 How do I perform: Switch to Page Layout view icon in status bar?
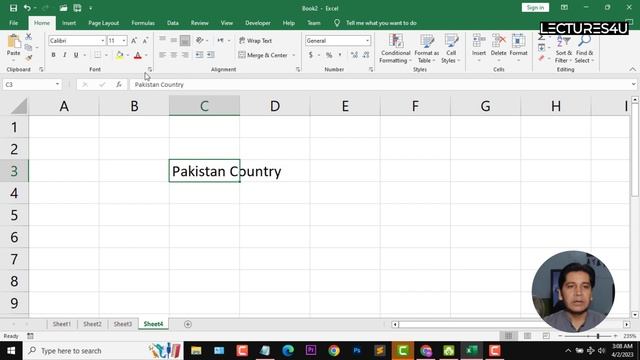click(527, 336)
